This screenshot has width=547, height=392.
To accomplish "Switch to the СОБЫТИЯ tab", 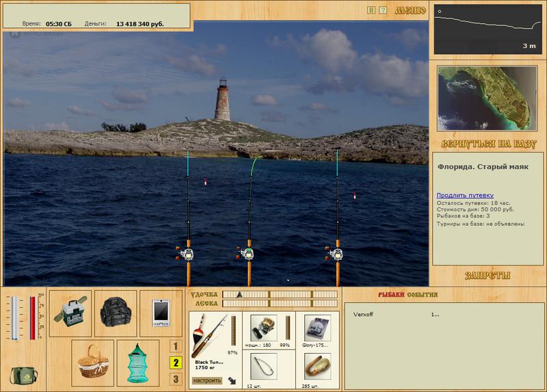I will pos(422,295).
